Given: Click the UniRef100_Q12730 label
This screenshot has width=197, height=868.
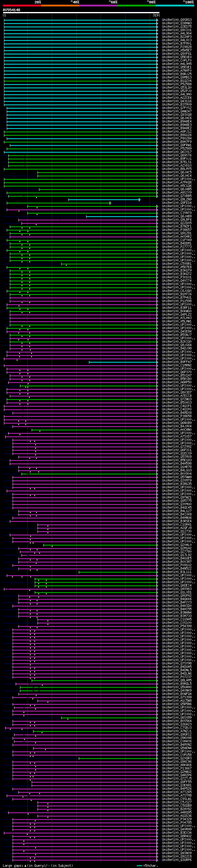Looking at the screenshot, I should coord(176,531).
